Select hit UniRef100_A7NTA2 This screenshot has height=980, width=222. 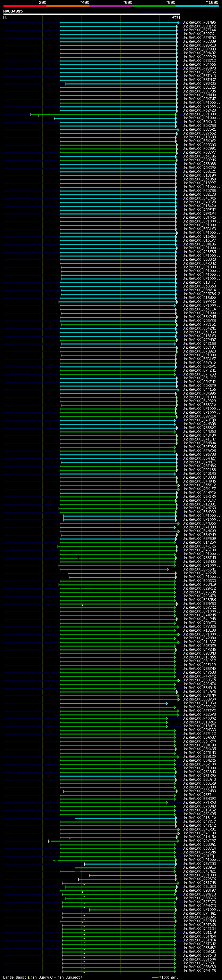(199, 38)
